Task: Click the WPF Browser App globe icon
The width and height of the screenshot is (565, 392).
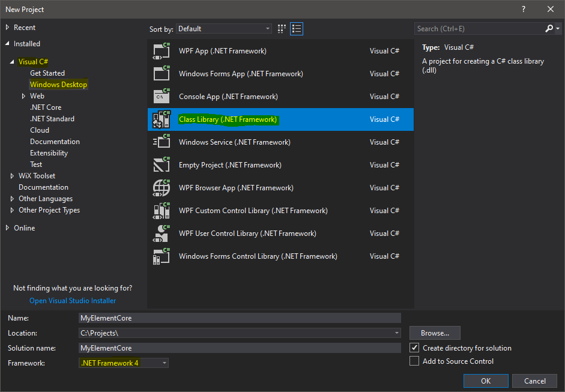Action: coord(162,188)
